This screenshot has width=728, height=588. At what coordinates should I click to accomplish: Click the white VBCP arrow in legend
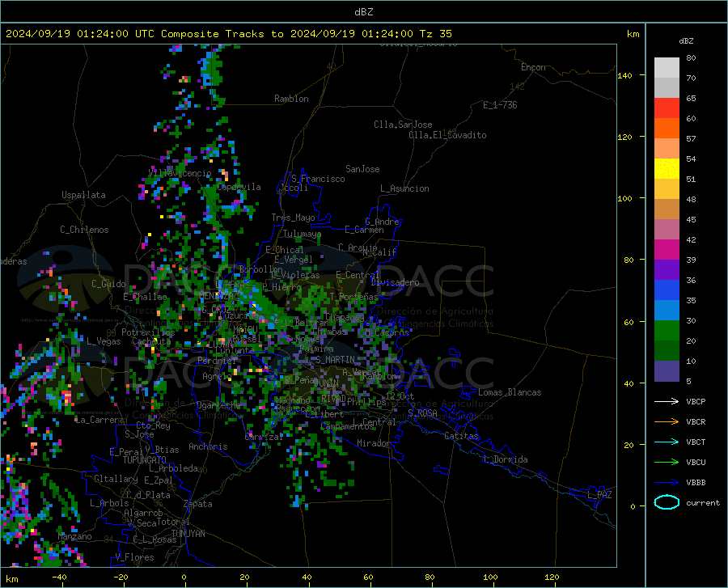(667, 401)
